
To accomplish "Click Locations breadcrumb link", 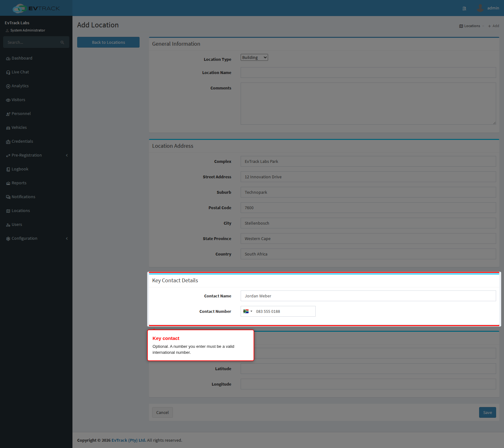I will [470, 26].
